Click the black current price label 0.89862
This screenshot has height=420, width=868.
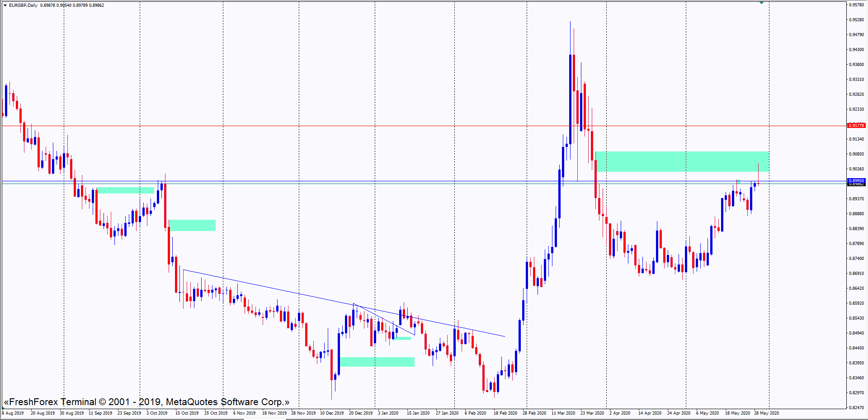pyautogui.click(x=856, y=184)
